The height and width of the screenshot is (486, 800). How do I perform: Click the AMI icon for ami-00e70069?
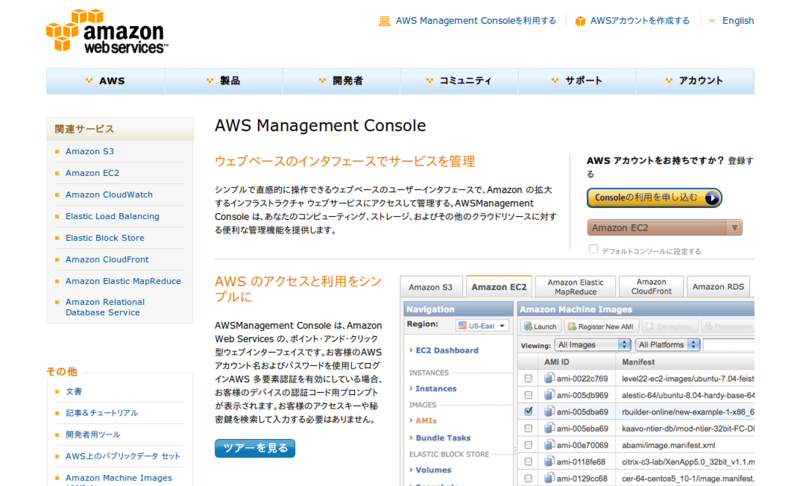[549, 445]
